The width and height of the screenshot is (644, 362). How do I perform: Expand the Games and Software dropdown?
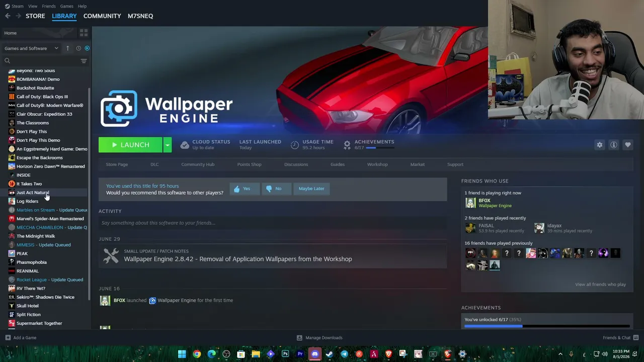point(31,48)
